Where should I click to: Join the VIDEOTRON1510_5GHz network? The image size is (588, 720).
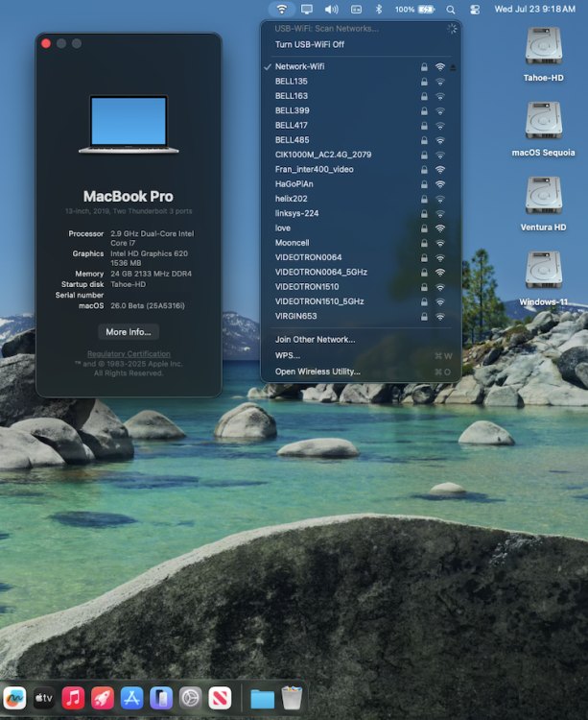(361, 301)
